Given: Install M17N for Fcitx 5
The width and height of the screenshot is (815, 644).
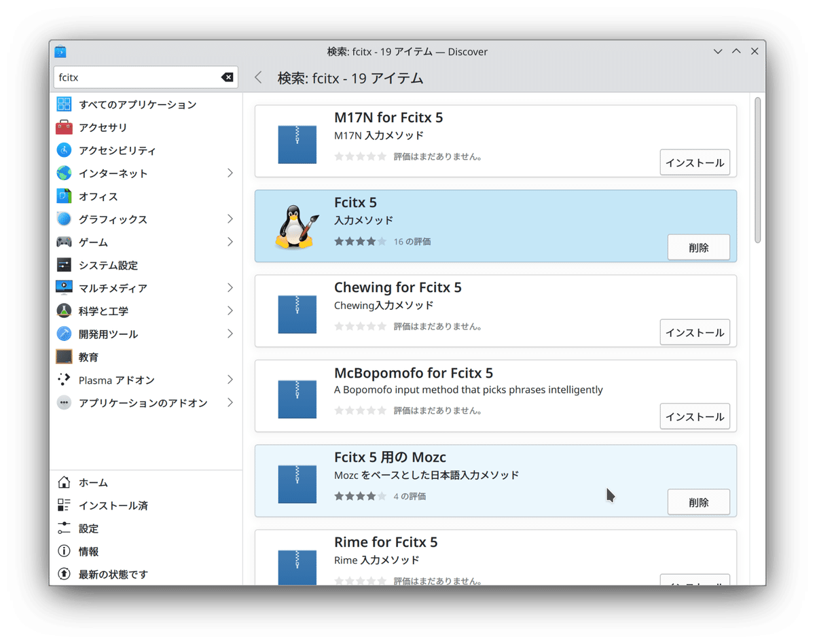Looking at the screenshot, I should point(695,162).
